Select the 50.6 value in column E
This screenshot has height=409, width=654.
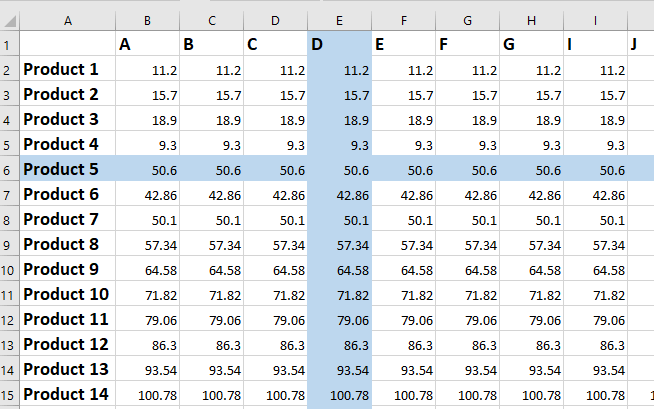pos(340,169)
